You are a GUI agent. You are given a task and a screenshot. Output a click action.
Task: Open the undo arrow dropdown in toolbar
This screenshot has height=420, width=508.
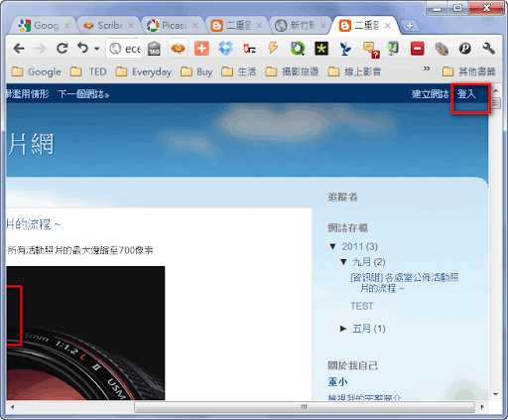pos(96,49)
